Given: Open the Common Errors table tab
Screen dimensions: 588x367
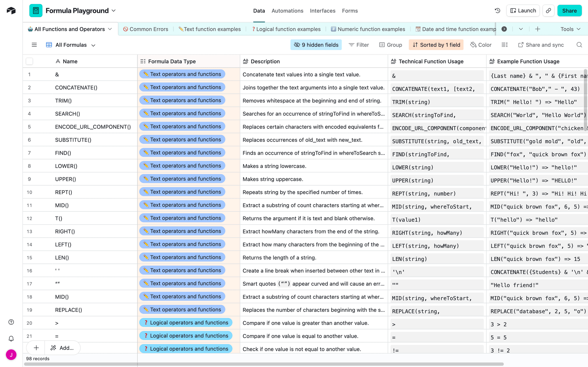Looking at the screenshot, I should coord(146,29).
